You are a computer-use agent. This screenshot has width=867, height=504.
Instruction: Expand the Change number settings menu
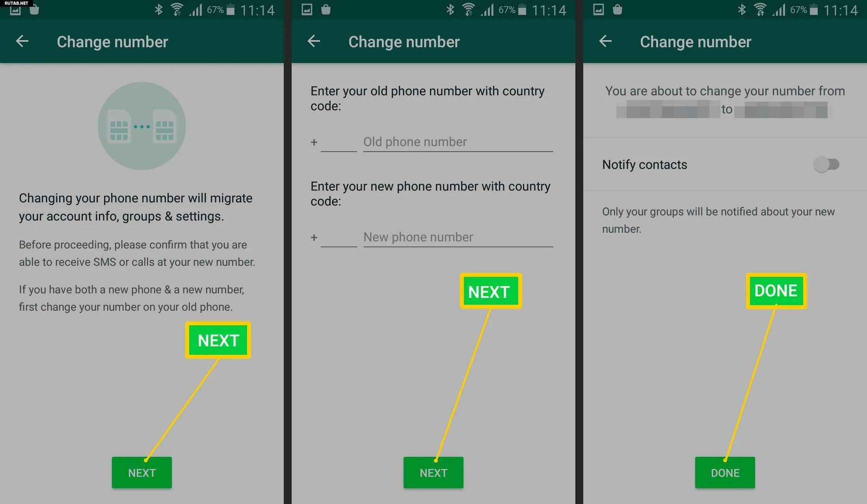coord(111,41)
